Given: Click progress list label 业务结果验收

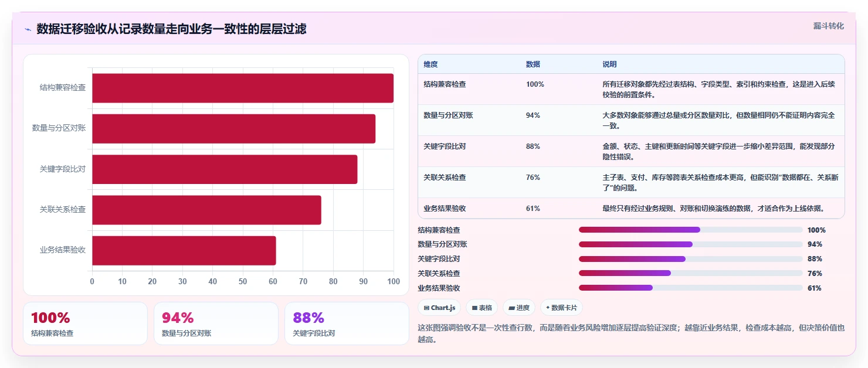Looking at the screenshot, I should tap(439, 288).
